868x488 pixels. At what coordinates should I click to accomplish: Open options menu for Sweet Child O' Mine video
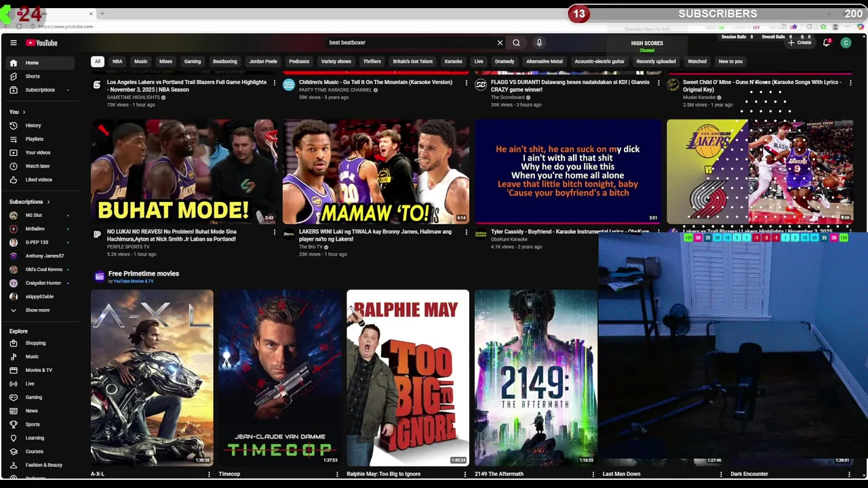point(850,83)
